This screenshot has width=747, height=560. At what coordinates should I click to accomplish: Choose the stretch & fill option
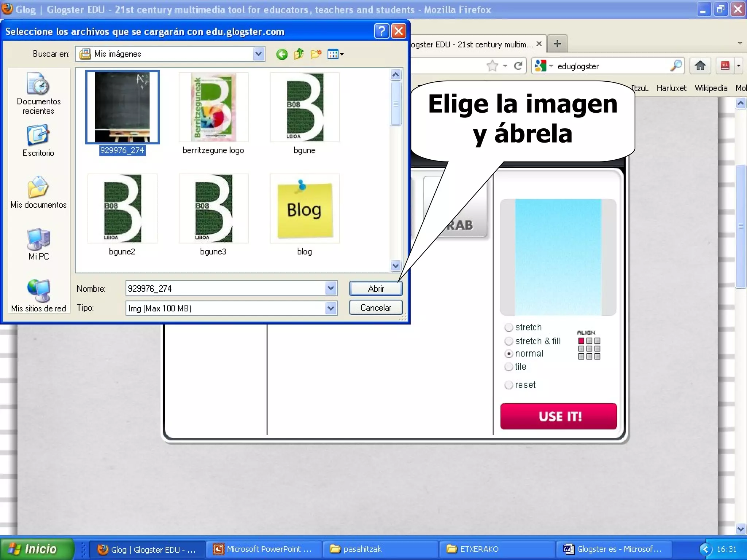click(509, 341)
